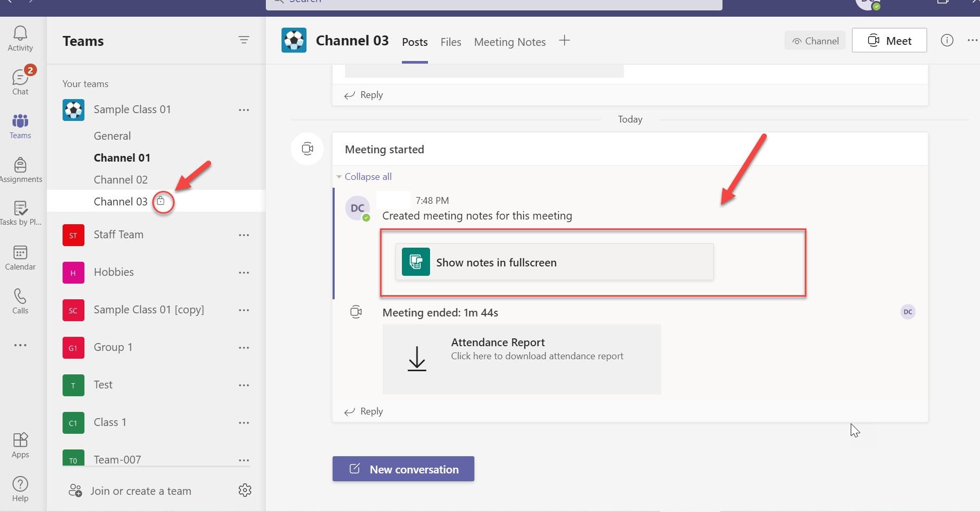Click Join or create a team
Screen dimensions: 980x512
[130, 491]
